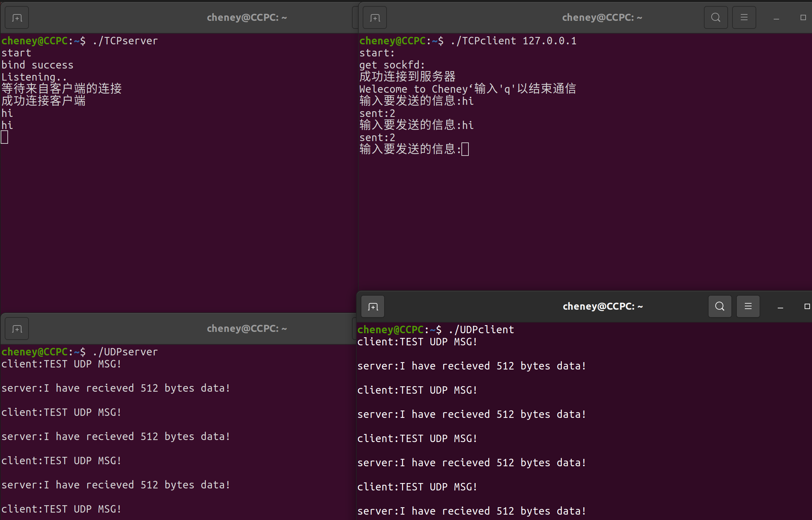Click title bar of UDPserver terminal
Image resolution: width=812 pixels, height=520 pixels.
click(x=247, y=329)
